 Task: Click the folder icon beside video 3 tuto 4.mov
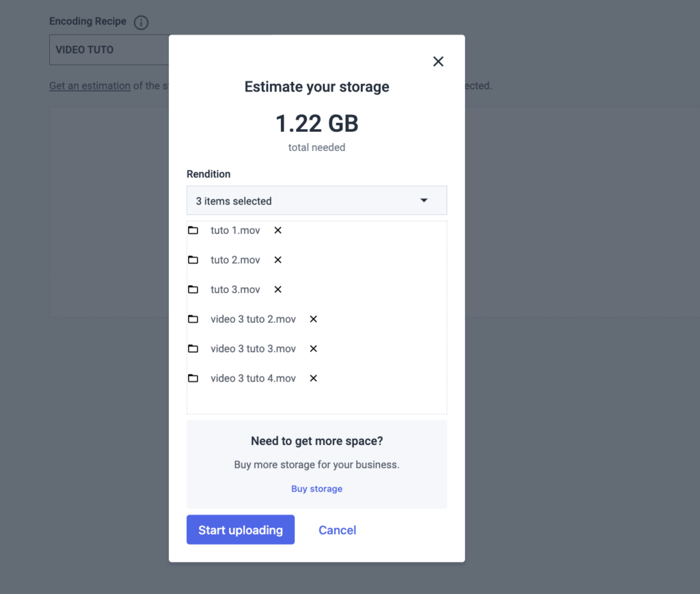tap(193, 378)
